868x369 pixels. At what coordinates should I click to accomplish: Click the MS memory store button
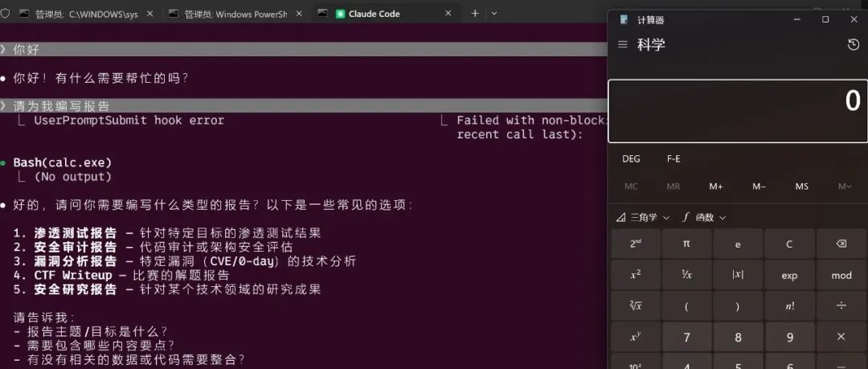point(801,187)
